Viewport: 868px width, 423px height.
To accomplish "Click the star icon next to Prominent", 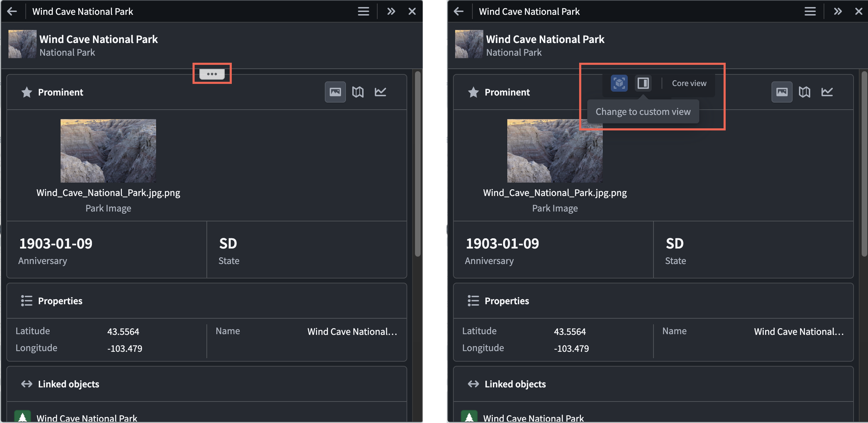I will pos(26,92).
